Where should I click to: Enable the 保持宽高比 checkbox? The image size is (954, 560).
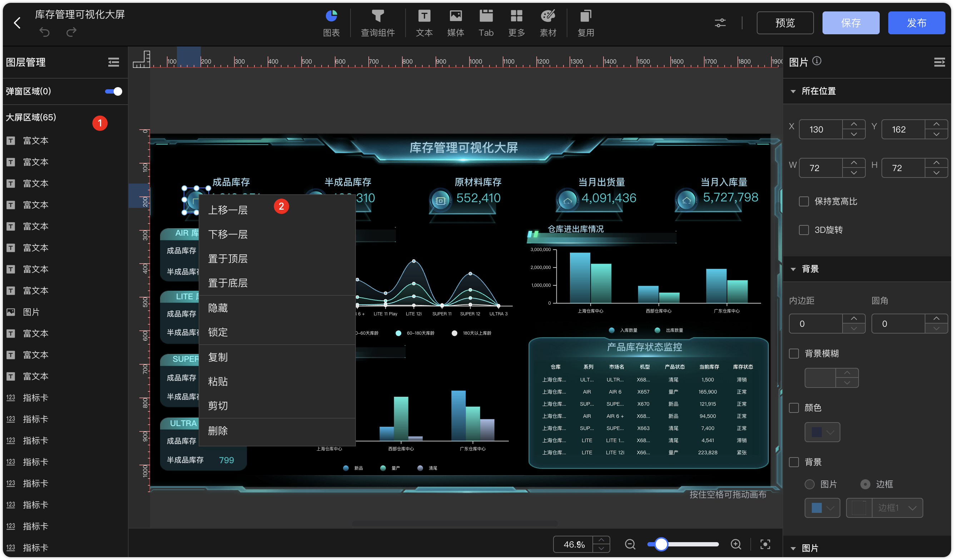click(x=804, y=201)
